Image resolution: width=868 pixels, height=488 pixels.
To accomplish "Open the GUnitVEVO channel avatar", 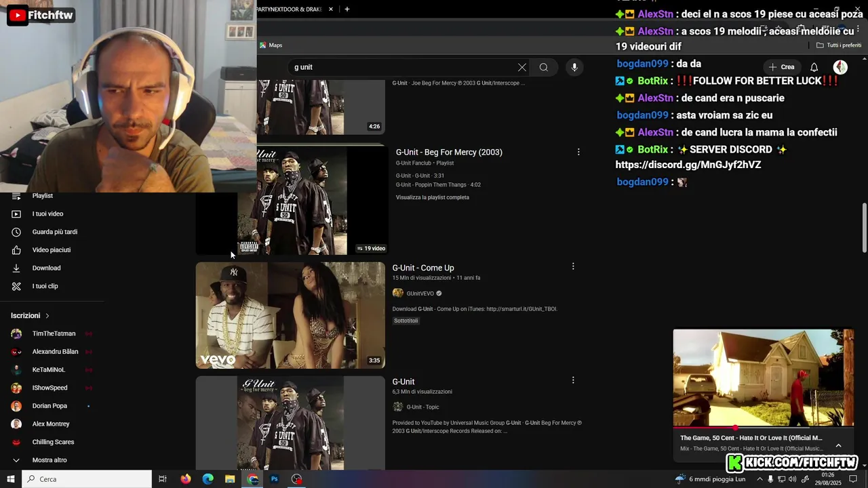I will tap(398, 293).
